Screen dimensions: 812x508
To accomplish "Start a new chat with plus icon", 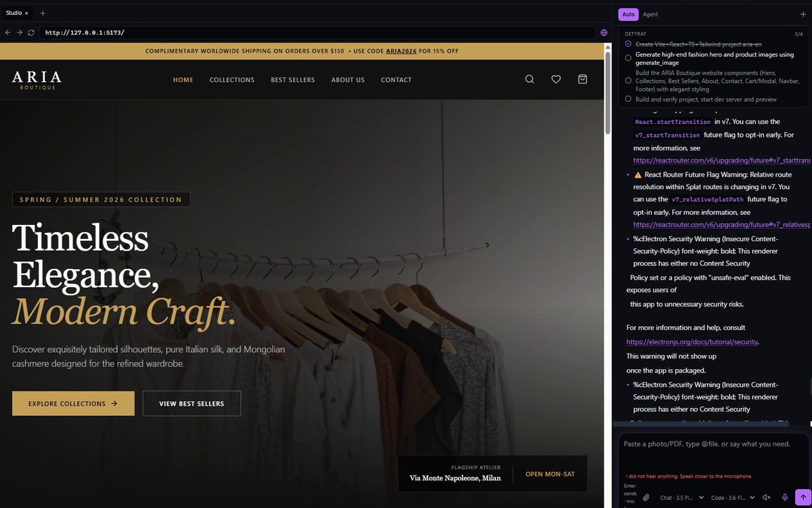I will click(803, 14).
